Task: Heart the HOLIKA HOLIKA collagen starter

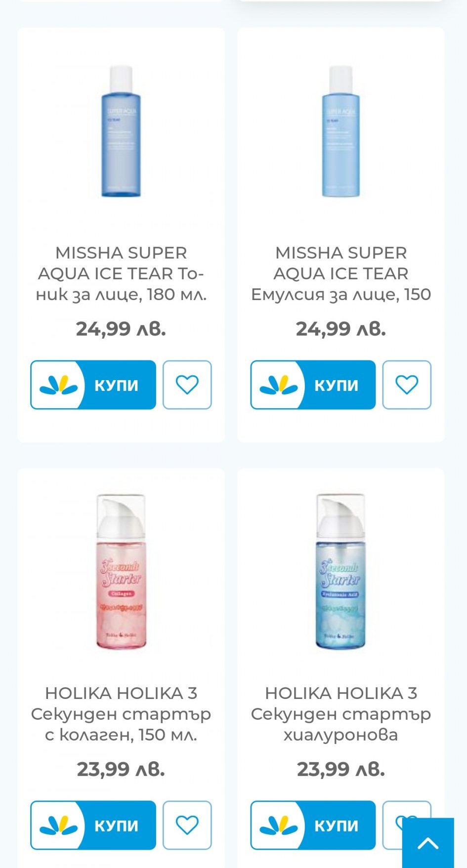Action: [187, 825]
